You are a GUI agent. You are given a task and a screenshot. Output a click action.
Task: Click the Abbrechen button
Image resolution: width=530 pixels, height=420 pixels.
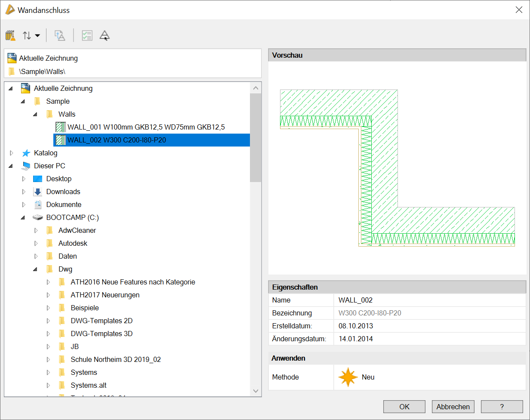tap(453, 407)
